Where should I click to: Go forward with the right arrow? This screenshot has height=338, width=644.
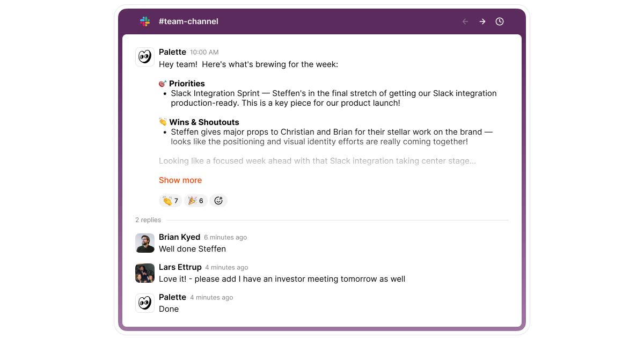click(x=482, y=21)
